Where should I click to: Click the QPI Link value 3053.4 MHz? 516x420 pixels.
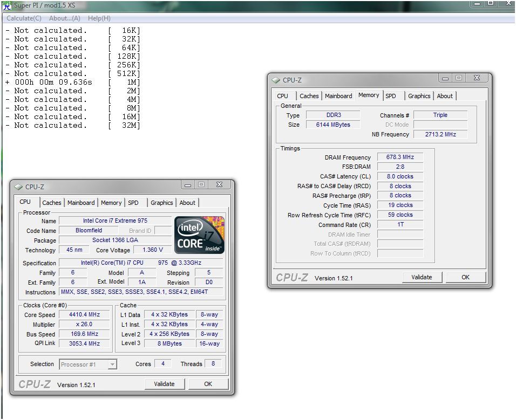[84, 343]
